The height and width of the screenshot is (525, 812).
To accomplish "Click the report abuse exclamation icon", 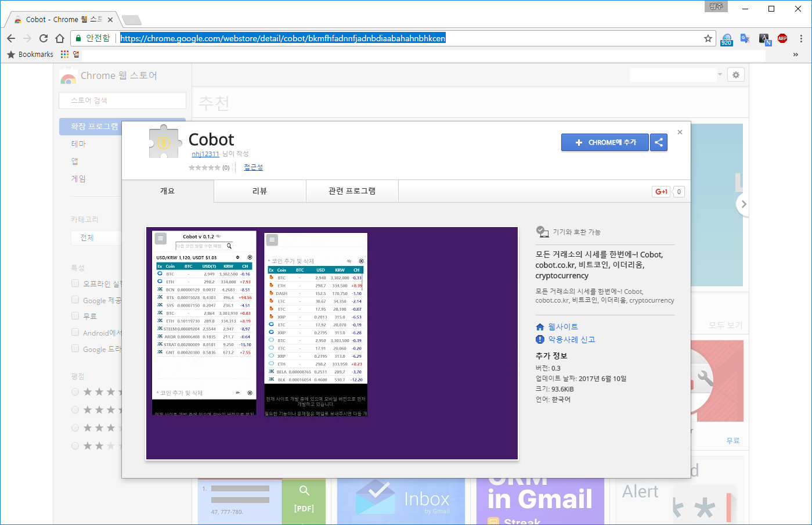I will 540,340.
